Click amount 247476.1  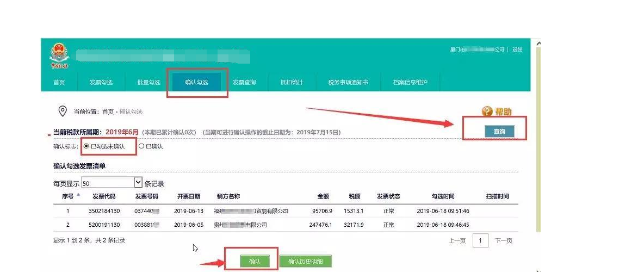pyautogui.click(x=321, y=225)
